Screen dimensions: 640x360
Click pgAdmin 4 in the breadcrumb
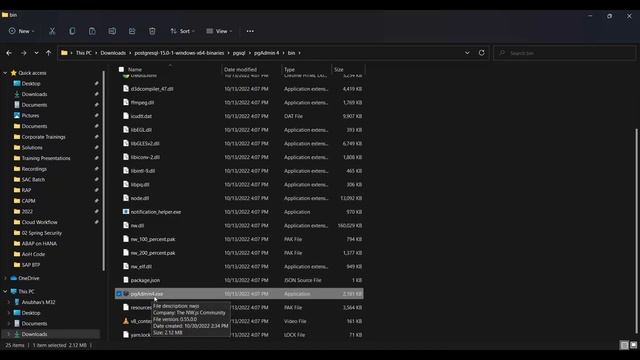point(267,53)
